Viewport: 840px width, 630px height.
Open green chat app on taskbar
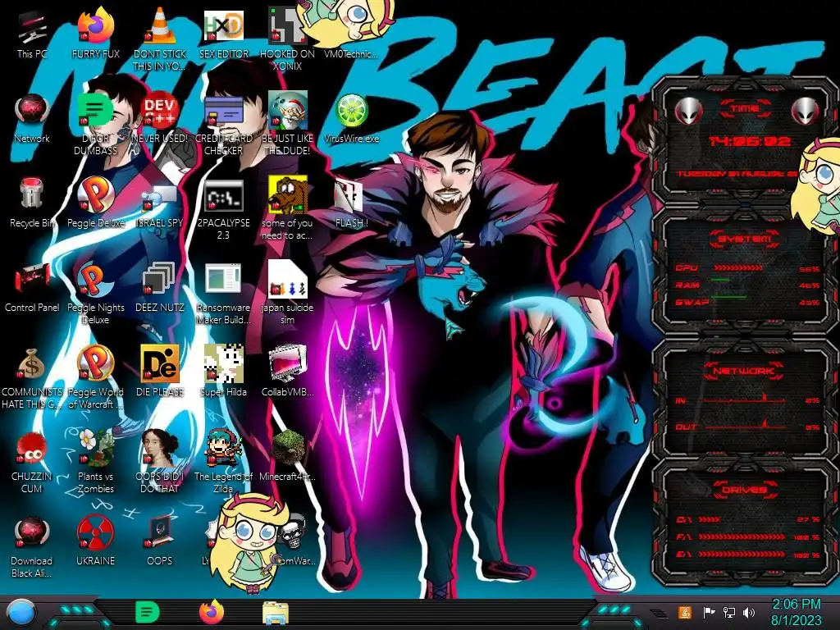coord(148,612)
